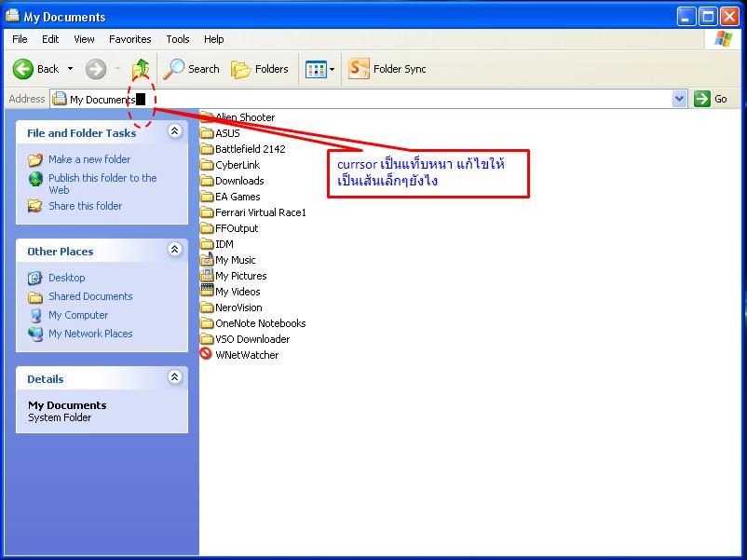Click the green Go arrow button

point(701,99)
